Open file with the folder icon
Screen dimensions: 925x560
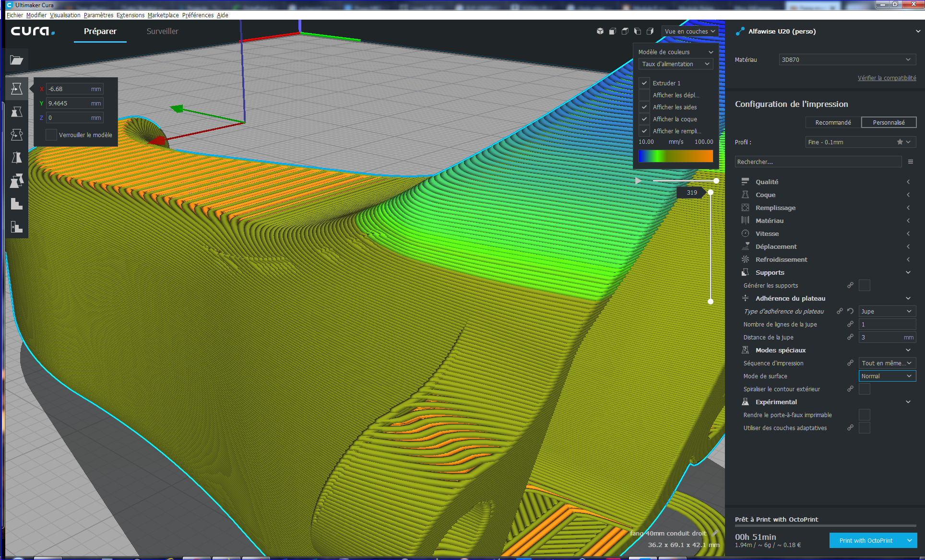(16, 60)
